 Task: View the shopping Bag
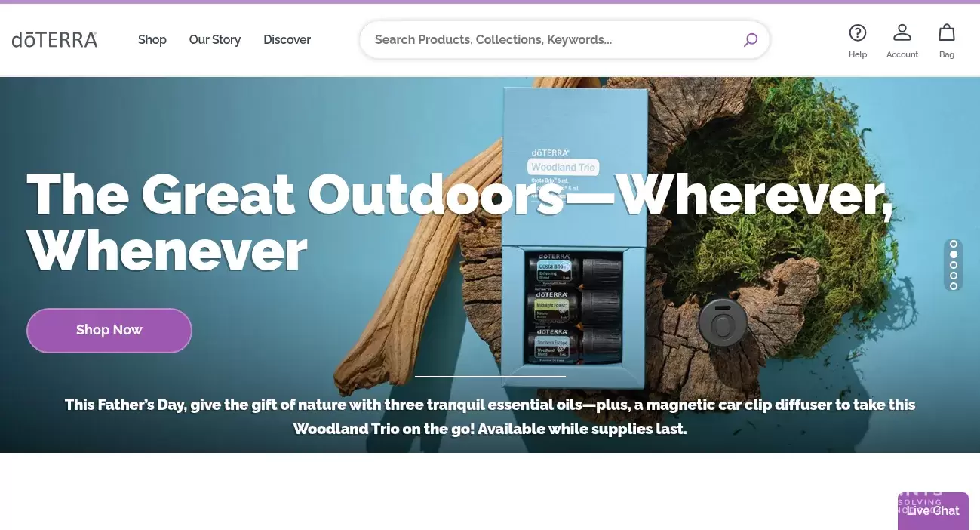point(946,41)
